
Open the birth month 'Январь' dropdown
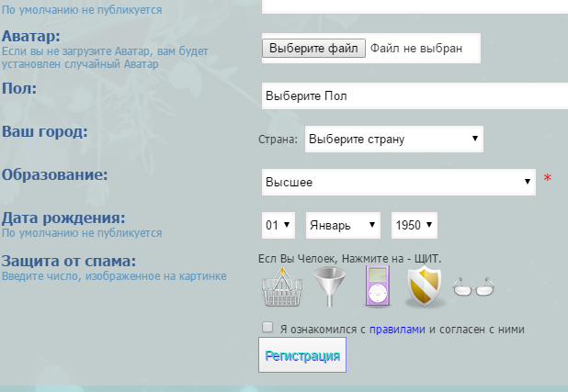click(343, 225)
